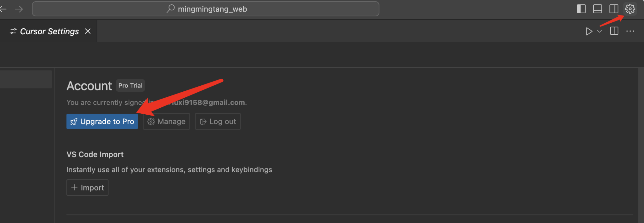Screen dimensions: 644x223
Task: Expand the chevron beside Run icon
Action: coord(600,31)
